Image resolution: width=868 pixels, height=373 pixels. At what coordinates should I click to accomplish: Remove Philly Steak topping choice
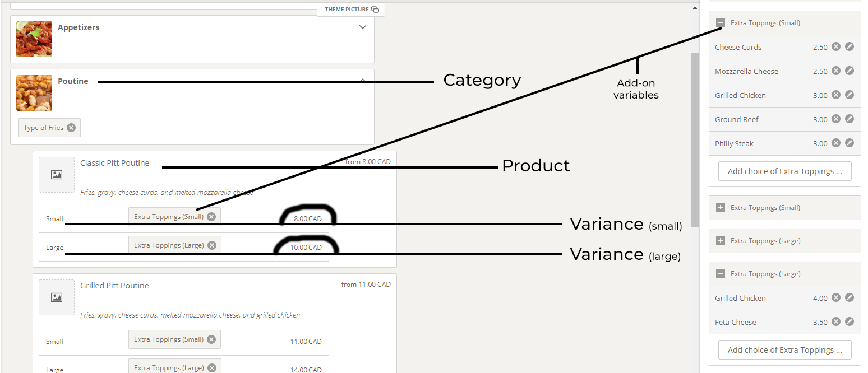[x=835, y=143]
